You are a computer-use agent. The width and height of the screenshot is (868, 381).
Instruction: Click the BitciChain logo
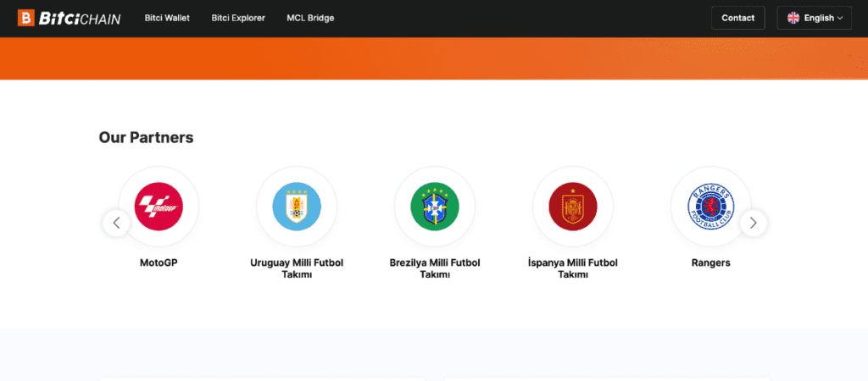(70, 19)
